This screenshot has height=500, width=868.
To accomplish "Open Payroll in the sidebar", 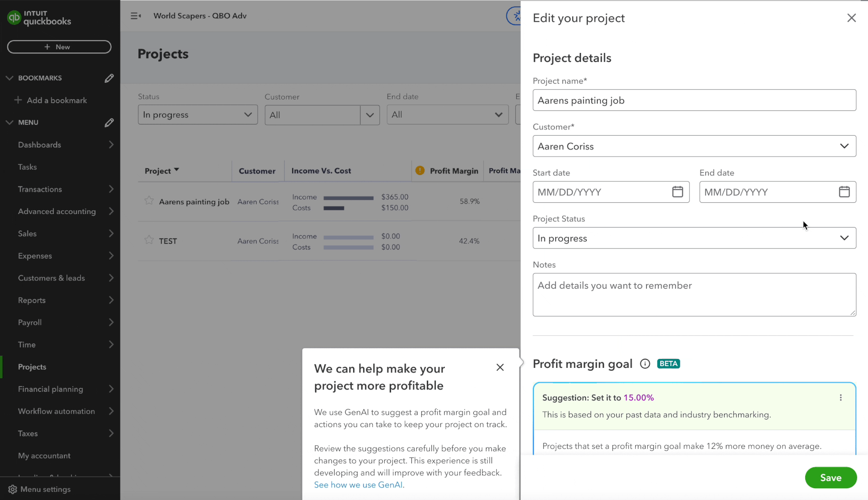I will click(30, 323).
